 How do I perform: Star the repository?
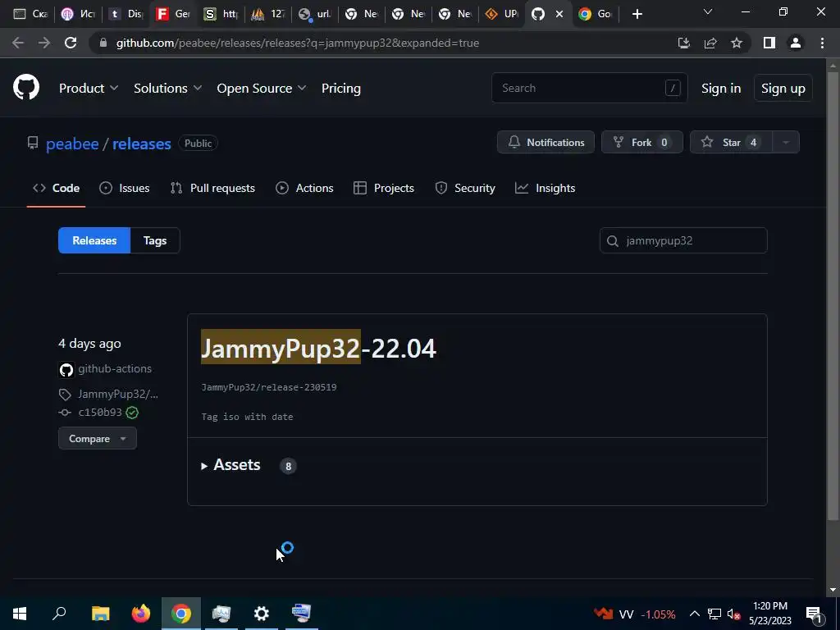click(x=731, y=143)
